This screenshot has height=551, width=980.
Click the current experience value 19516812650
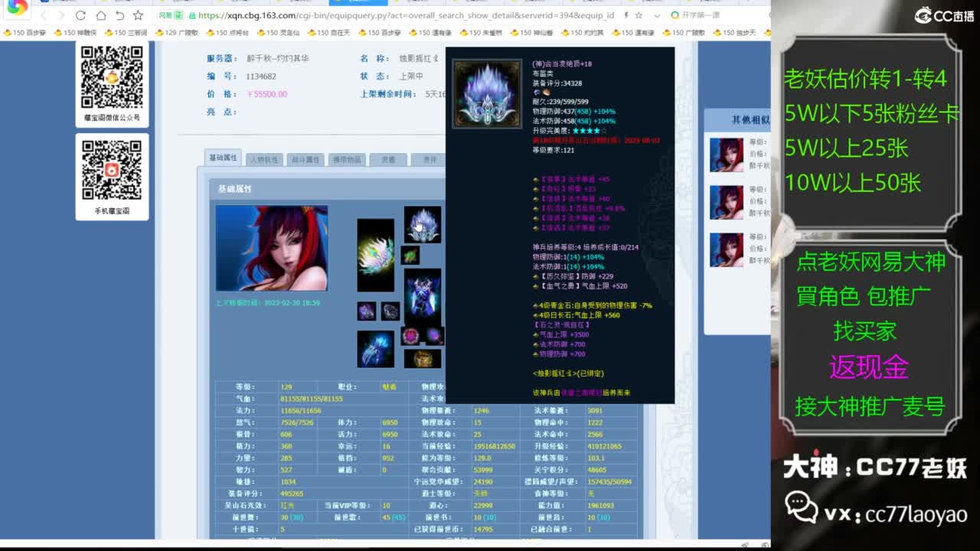pos(494,446)
